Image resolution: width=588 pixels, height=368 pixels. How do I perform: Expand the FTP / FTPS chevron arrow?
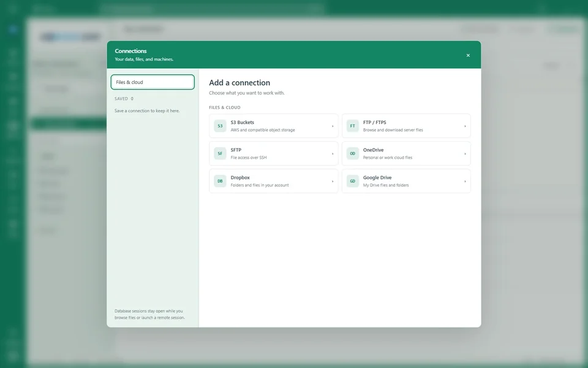tap(465, 126)
